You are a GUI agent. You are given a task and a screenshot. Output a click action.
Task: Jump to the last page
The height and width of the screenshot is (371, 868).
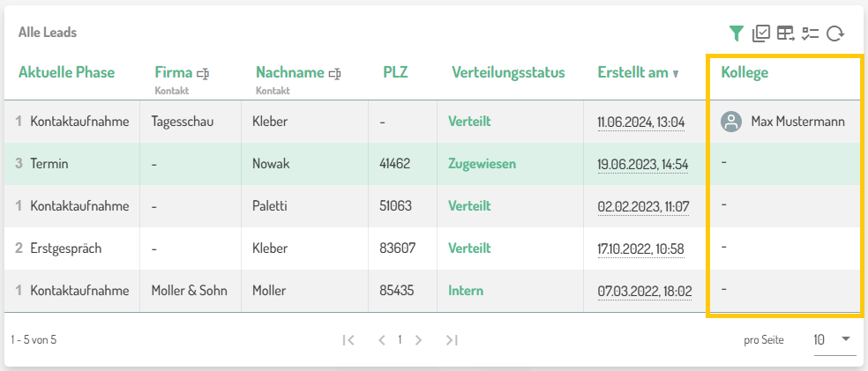[x=452, y=339]
